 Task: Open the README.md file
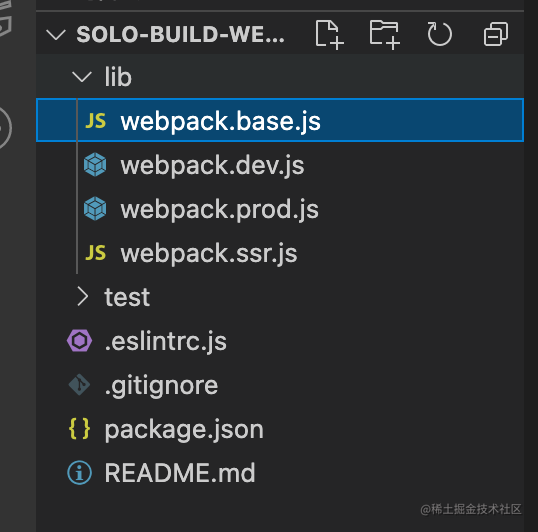pos(180,473)
